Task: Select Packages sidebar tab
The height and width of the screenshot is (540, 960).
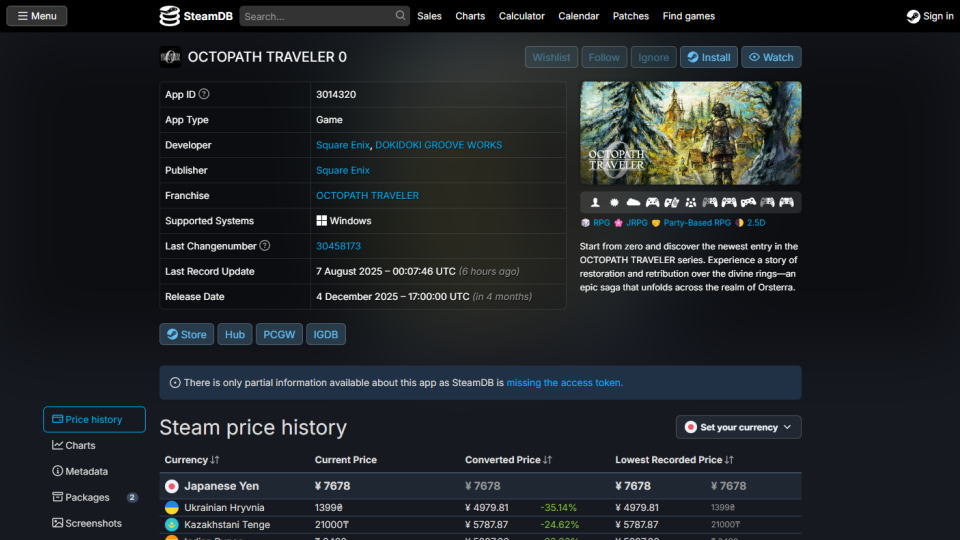Action: click(94, 497)
